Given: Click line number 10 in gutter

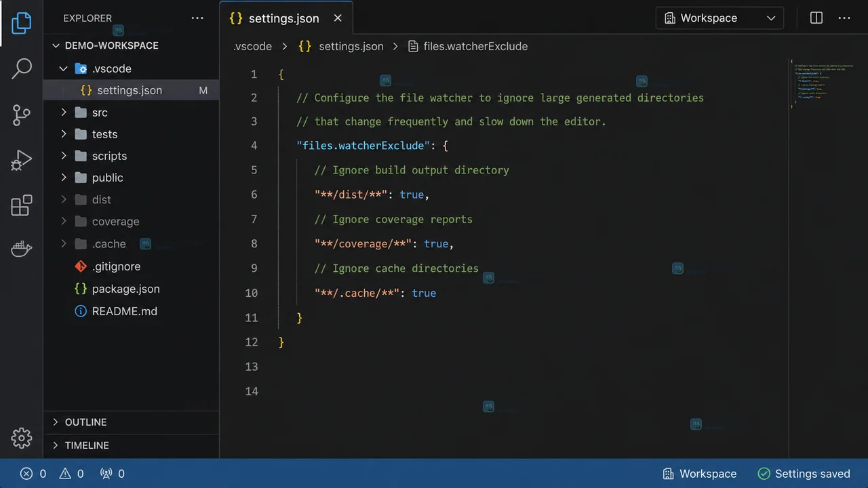Looking at the screenshot, I should 252,293.
